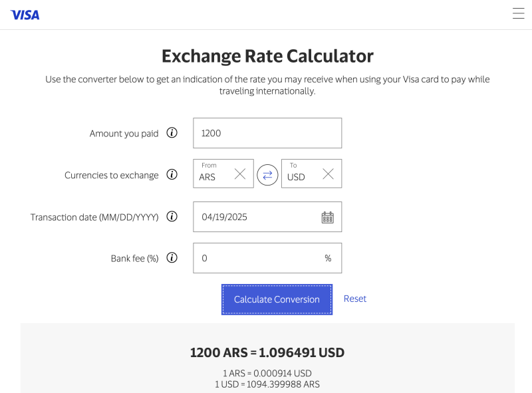The width and height of the screenshot is (532, 393).
Task: Focus the amount paid input field
Action: pyautogui.click(x=267, y=133)
